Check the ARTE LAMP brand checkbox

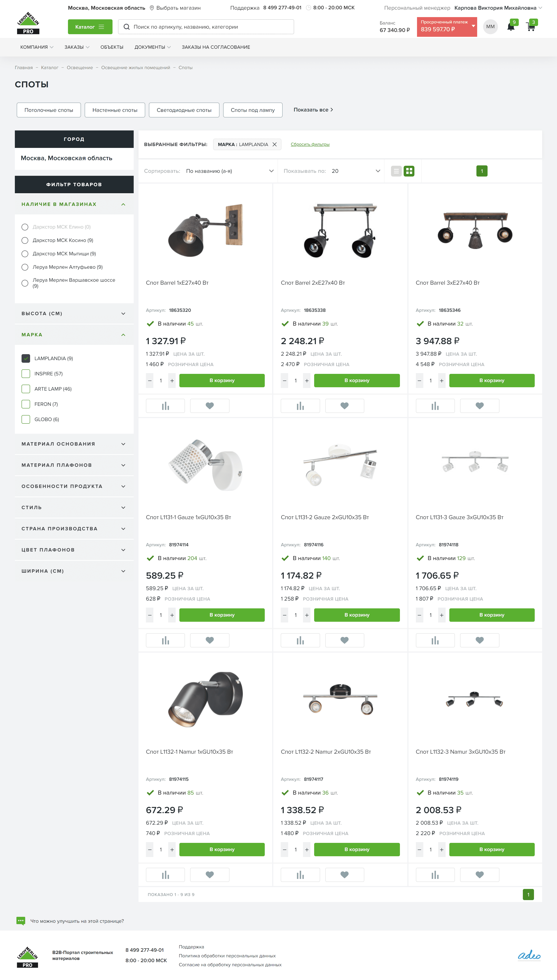(x=26, y=389)
